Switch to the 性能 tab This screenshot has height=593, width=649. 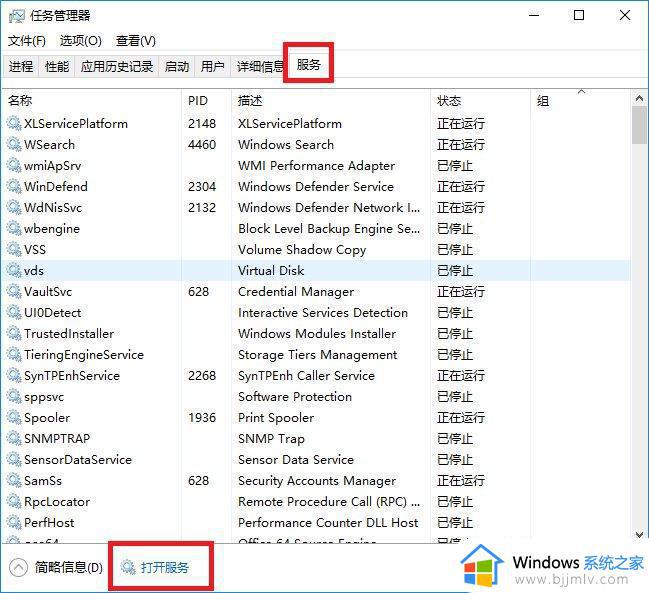tap(57, 66)
